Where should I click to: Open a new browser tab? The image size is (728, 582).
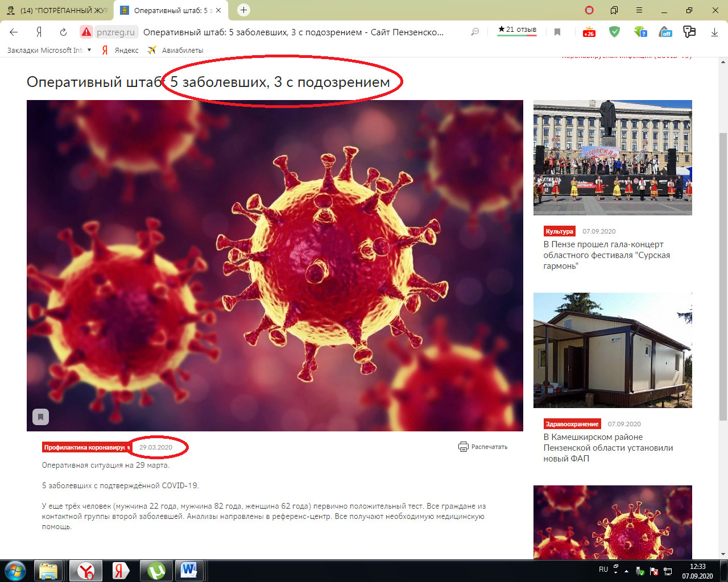243,10
